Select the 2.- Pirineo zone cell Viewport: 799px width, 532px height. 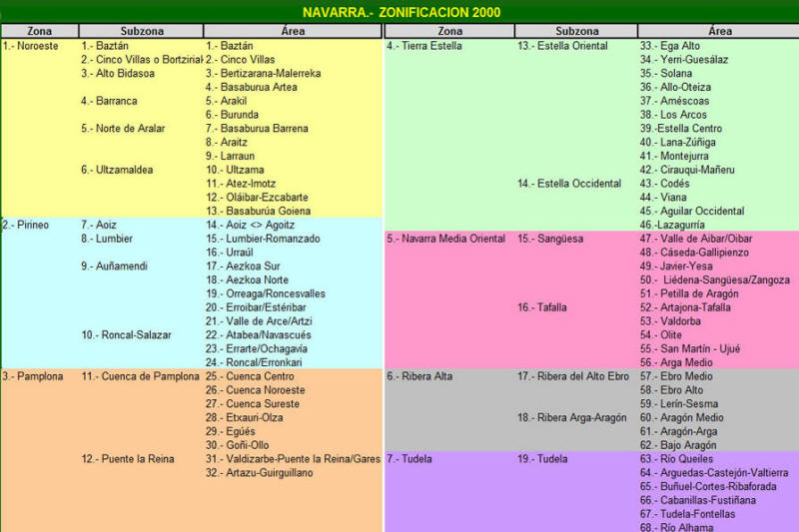pos(27,225)
